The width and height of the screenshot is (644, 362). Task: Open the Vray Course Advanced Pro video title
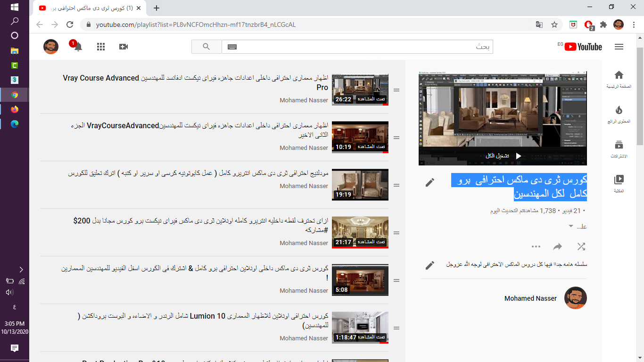point(196,82)
